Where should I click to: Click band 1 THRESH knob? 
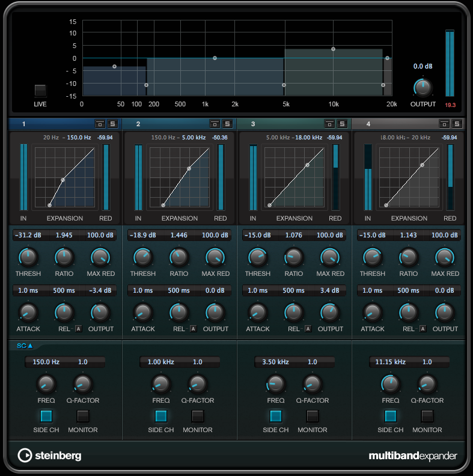click(x=28, y=257)
